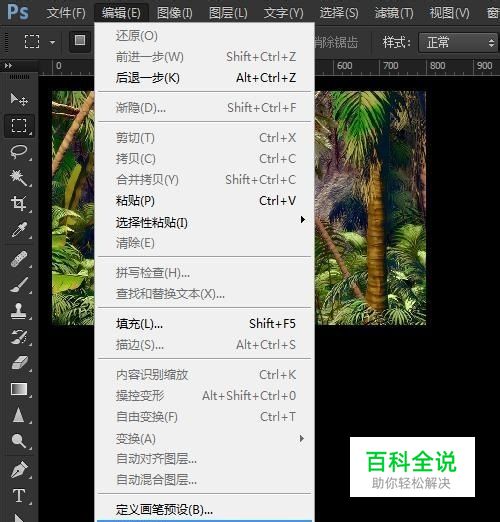Choose 后退一步(K) from Edit menu
Screen dimensions: 500x522
click(x=205, y=78)
